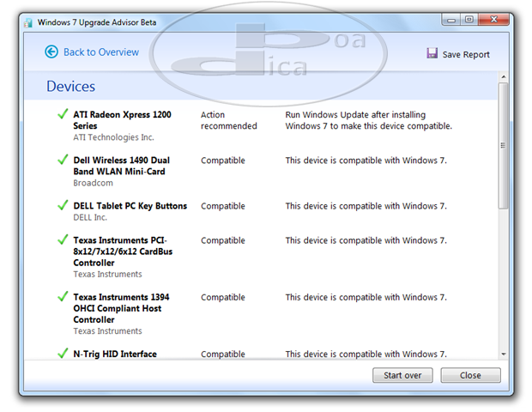Click green checkmark beside Dell Wireless 1490
The width and height of the screenshot is (532, 412).
[x=62, y=161]
